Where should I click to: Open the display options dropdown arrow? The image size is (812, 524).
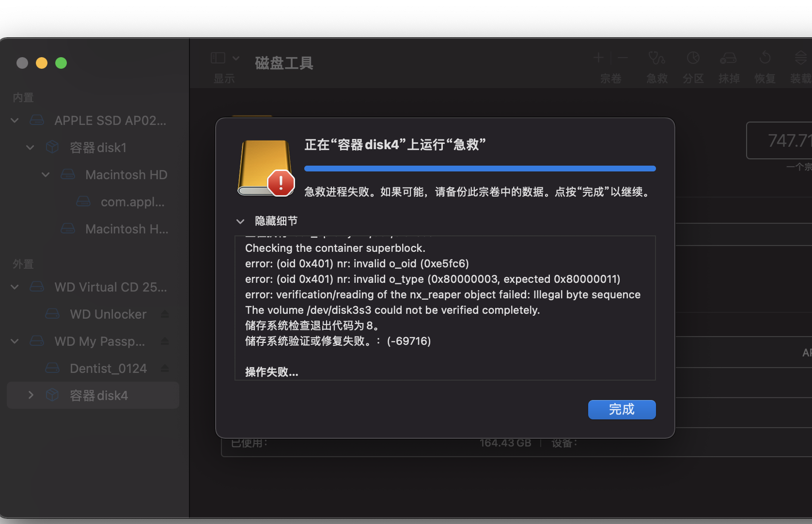[x=236, y=58]
